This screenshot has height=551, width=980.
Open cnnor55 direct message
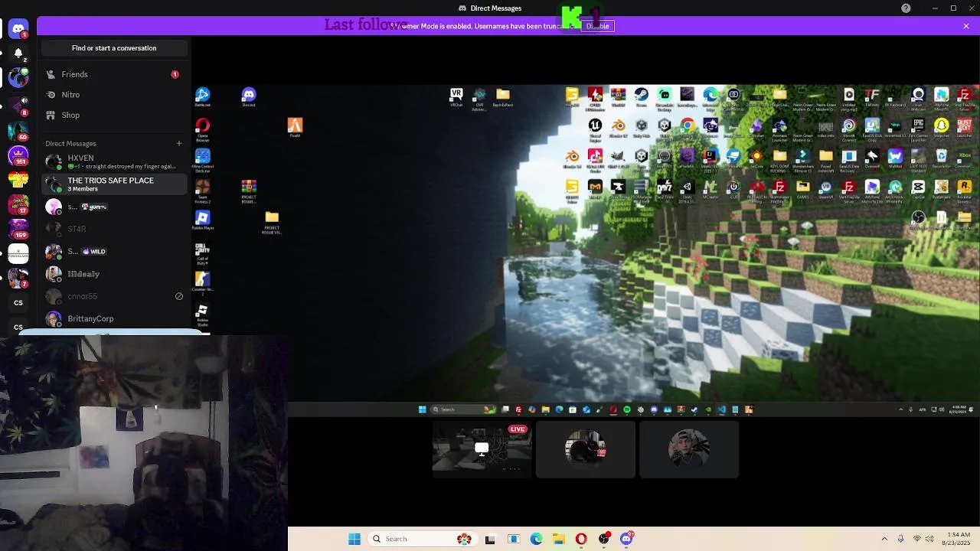tap(114, 296)
